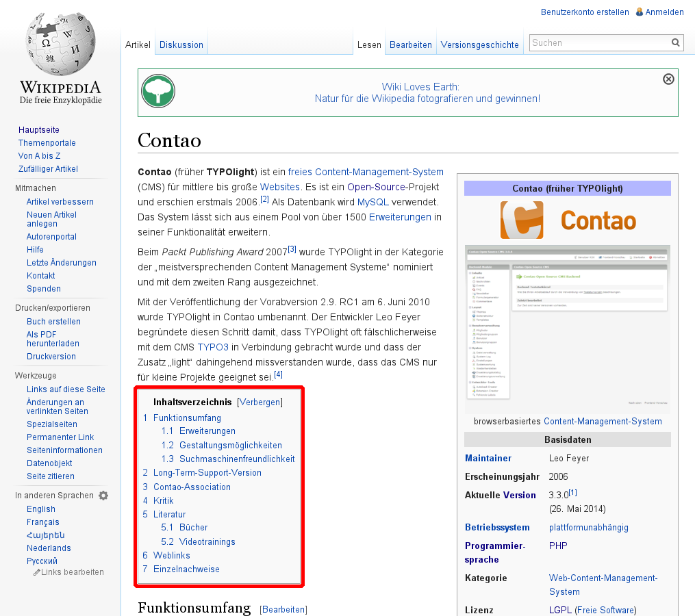Open language settings gear icon
Image resolution: width=695 pixels, height=616 pixels.
[x=103, y=496]
